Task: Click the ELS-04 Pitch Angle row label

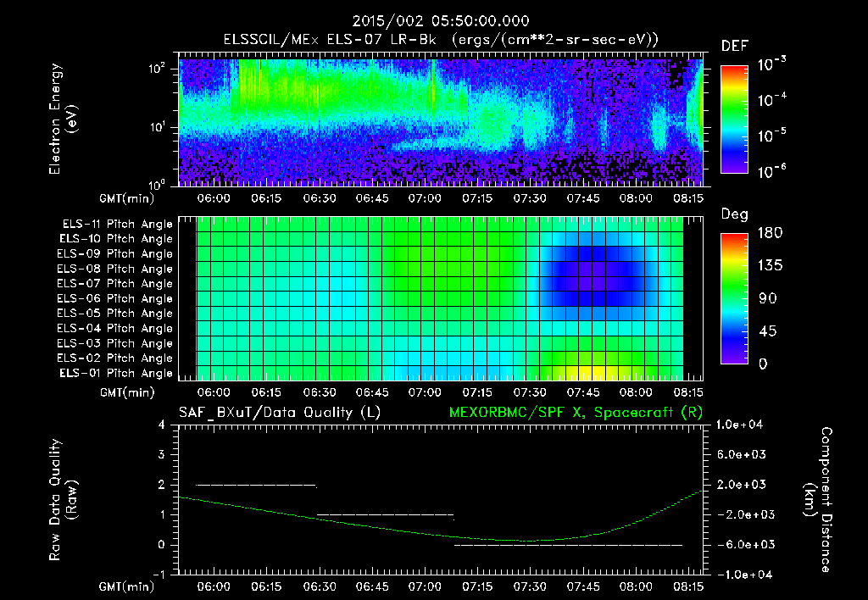Action: 115,328
